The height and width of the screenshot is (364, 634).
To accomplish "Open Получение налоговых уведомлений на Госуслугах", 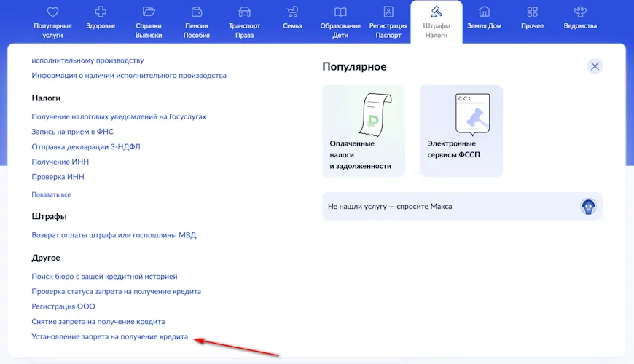I will (119, 116).
